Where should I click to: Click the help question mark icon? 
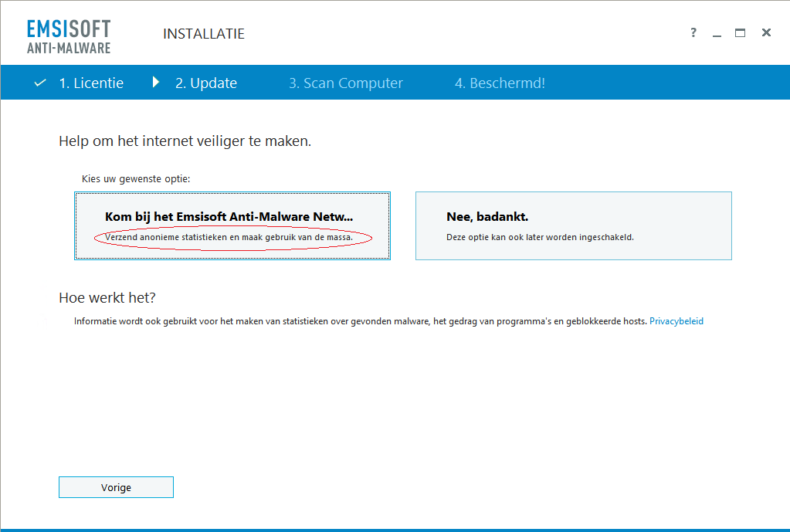[x=693, y=32]
